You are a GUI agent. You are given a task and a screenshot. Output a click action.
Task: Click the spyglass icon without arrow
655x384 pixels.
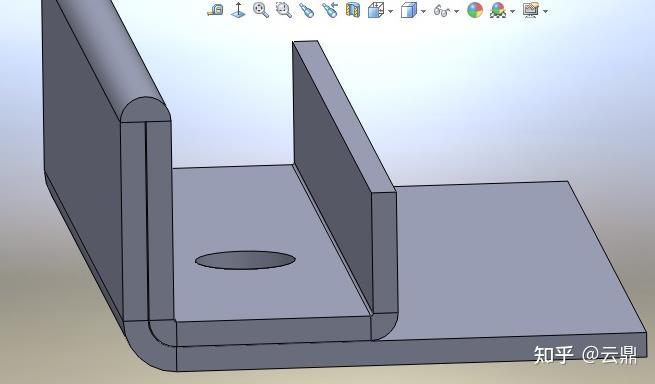click(x=307, y=10)
